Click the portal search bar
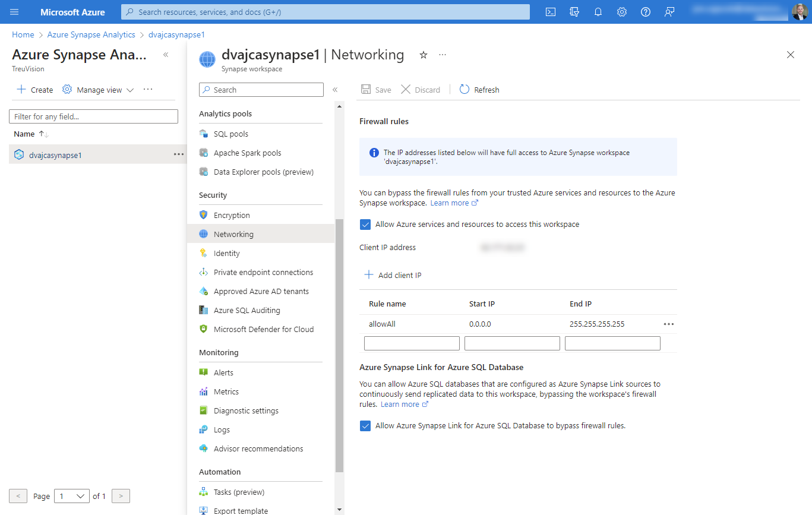 (326, 12)
